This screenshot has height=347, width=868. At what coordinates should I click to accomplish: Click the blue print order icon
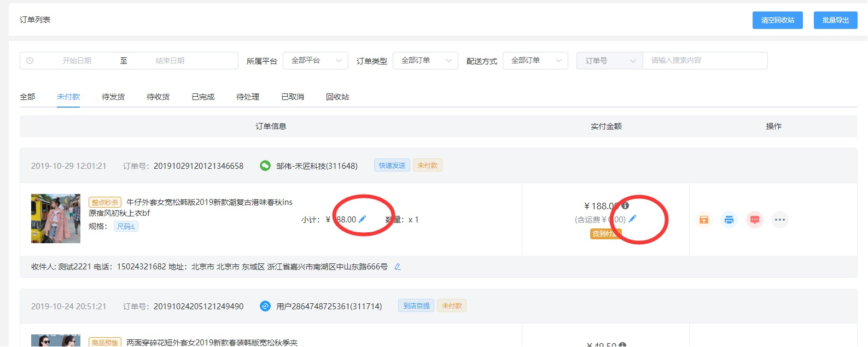(x=729, y=220)
